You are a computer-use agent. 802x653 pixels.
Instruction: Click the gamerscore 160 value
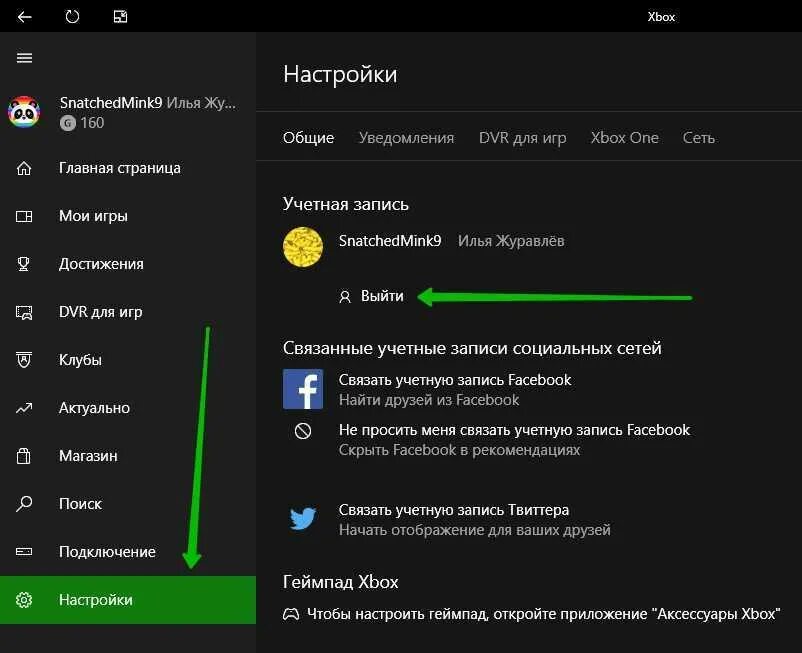coord(93,123)
